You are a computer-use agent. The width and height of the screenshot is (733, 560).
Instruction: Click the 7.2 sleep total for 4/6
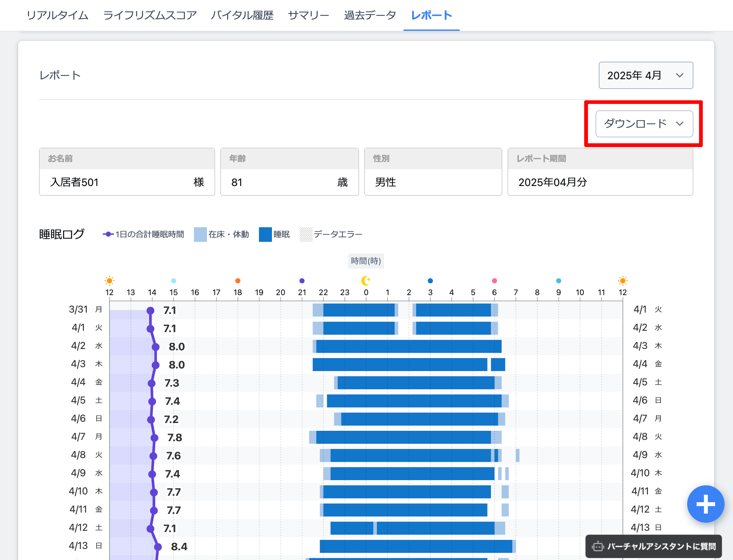point(171,419)
